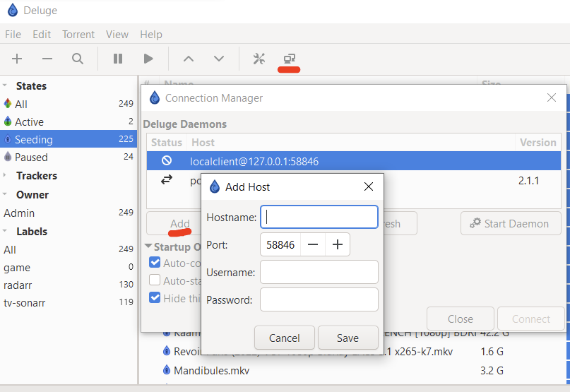Image resolution: width=570 pixels, height=392 pixels.
Task: Open the View menu
Action: (x=117, y=34)
